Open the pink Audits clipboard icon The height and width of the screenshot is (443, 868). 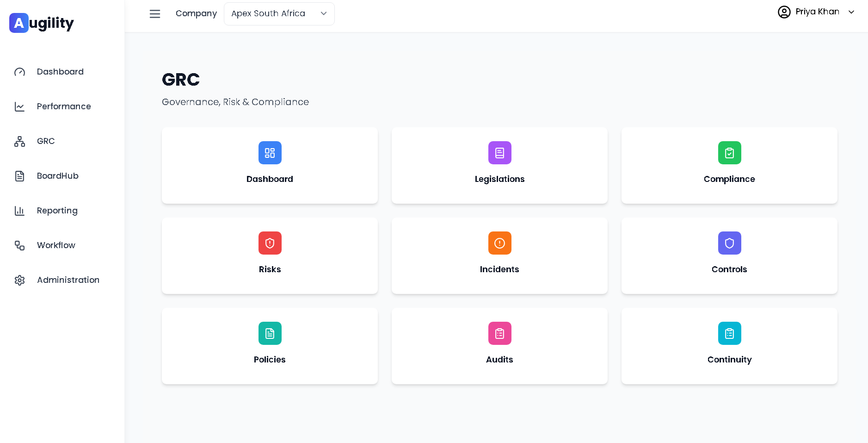[499, 333]
